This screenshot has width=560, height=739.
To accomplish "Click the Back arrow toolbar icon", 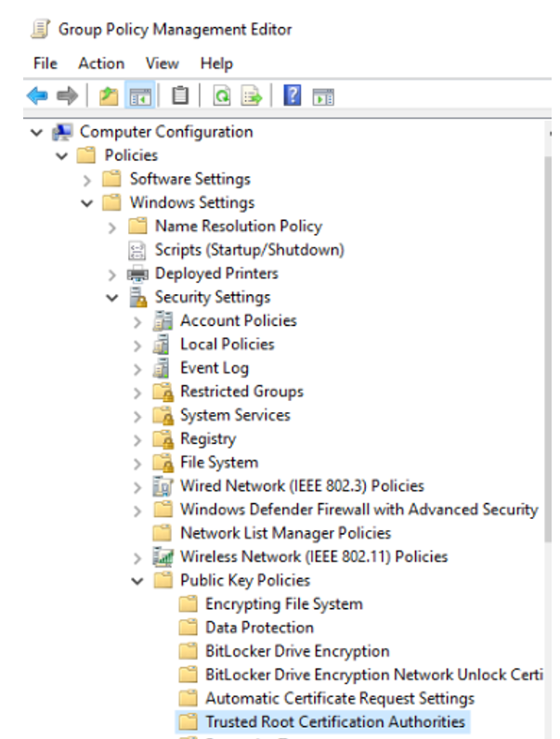I will tap(37, 96).
